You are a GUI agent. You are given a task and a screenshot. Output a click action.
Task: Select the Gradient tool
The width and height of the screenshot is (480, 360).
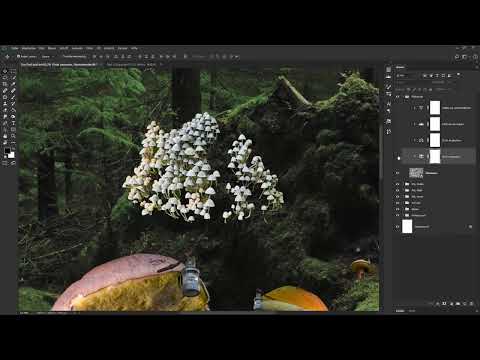click(5, 117)
